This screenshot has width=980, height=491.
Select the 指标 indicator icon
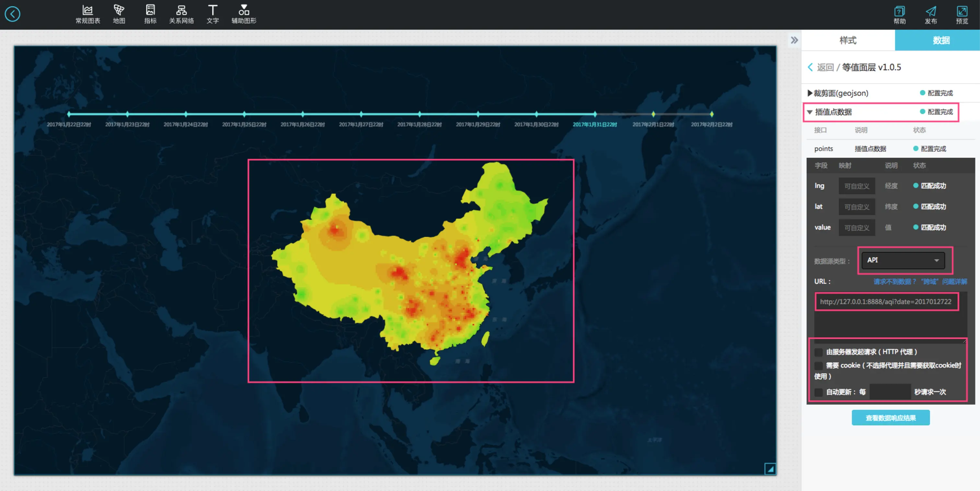(x=150, y=15)
